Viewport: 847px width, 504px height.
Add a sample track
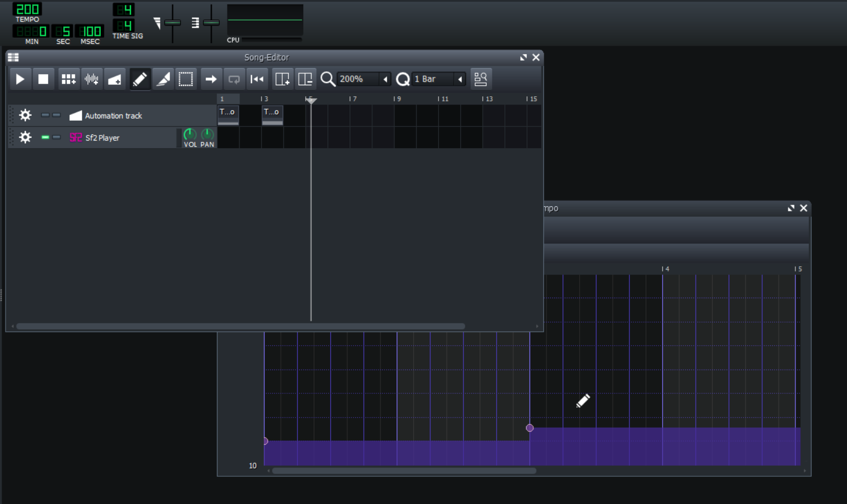91,79
